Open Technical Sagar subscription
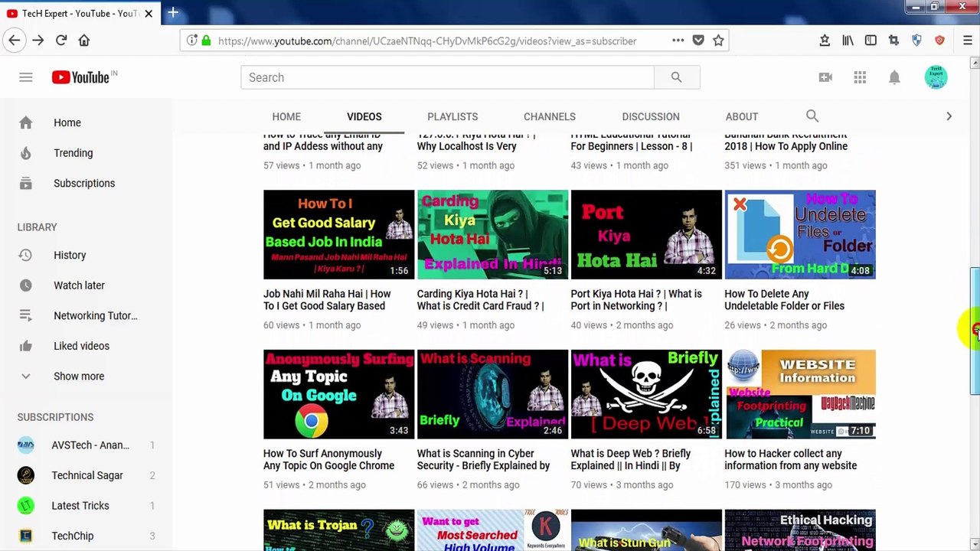This screenshot has height=551, width=980. click(86, 475)
